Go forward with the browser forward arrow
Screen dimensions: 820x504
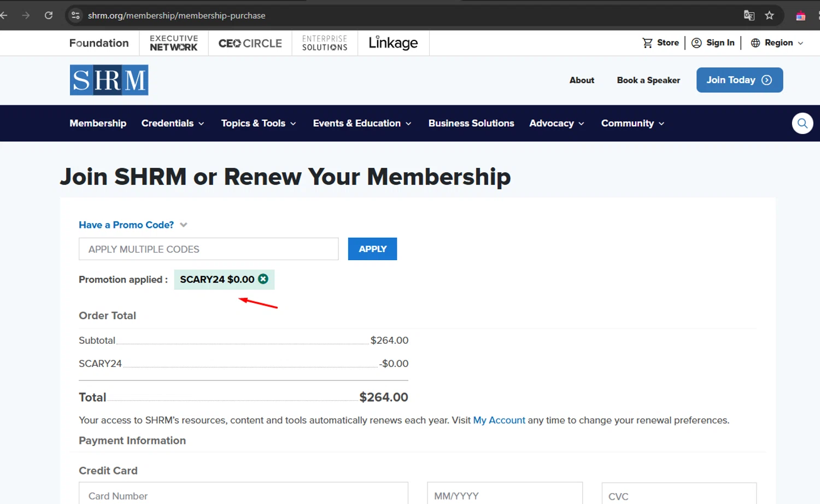pyautogui.click(x=26, y=15)
